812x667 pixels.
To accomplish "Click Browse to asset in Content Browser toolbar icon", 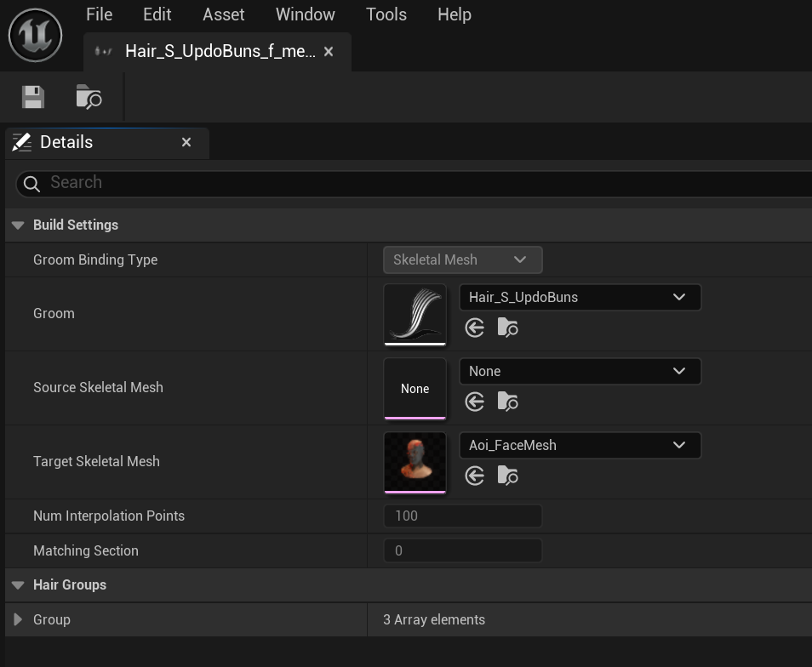I will click(x=89, y=97).
